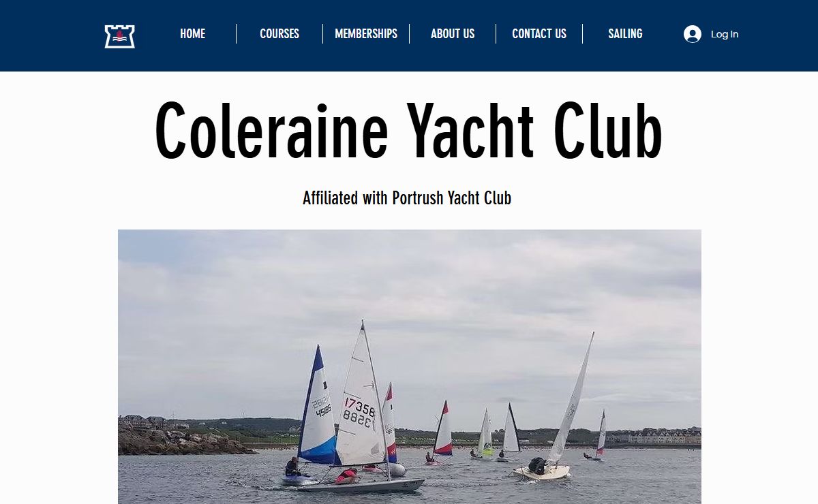Click the small red-topped sail in the photo's center
This screenshot has height=504, width=818.
(x=442, y=429)
